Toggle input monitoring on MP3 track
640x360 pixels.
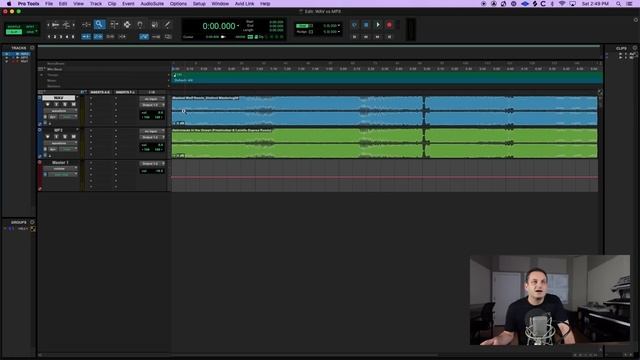coord(56,137)
